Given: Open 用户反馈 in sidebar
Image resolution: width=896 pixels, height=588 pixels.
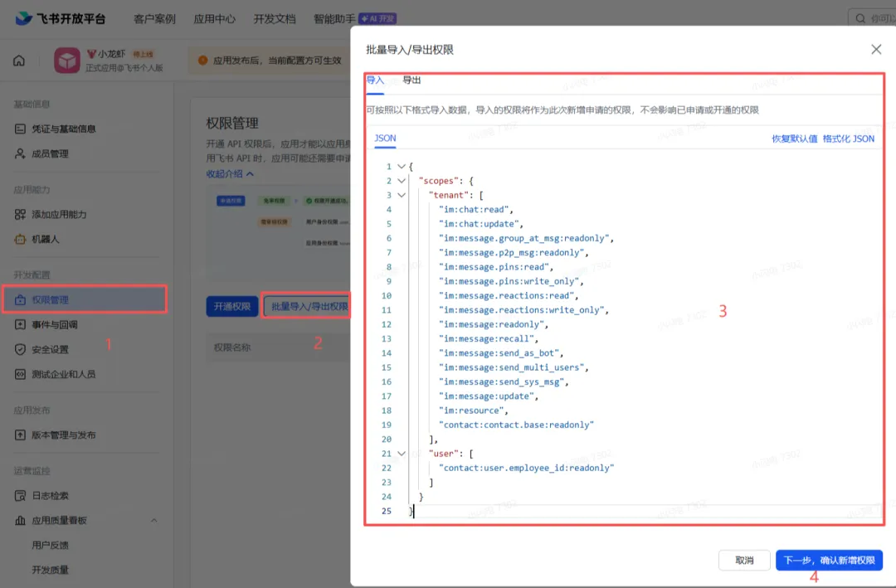Looking at the screenshot, I should pos(51,546).
